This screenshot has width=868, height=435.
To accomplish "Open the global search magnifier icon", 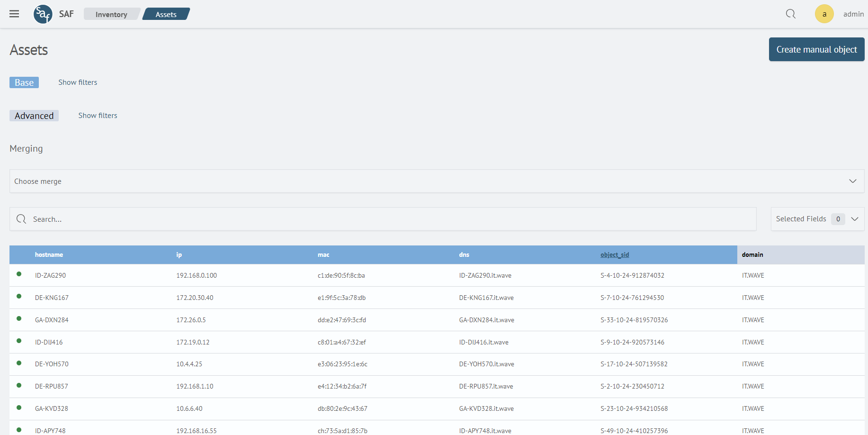I will point(790,14).
